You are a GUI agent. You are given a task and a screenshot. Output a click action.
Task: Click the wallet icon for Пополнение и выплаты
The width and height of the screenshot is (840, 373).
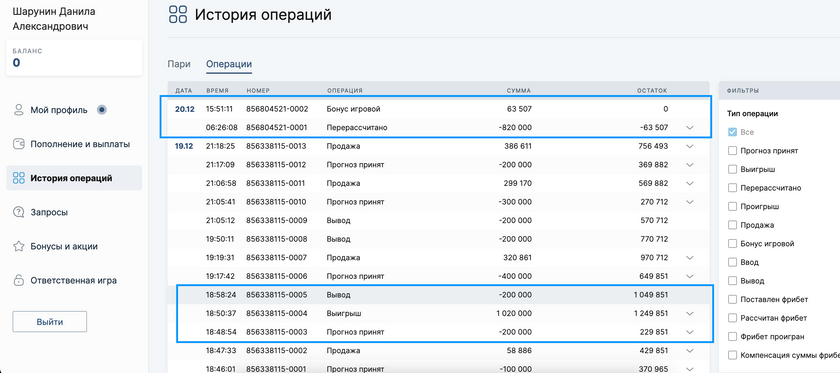click(19, 144)
